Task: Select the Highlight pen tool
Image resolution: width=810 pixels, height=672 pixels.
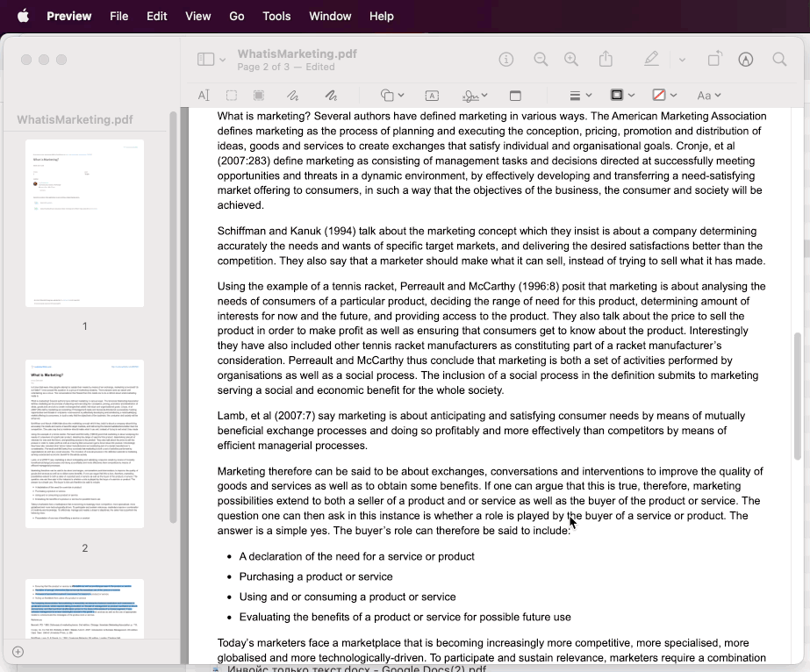Action: pos(650,60)
